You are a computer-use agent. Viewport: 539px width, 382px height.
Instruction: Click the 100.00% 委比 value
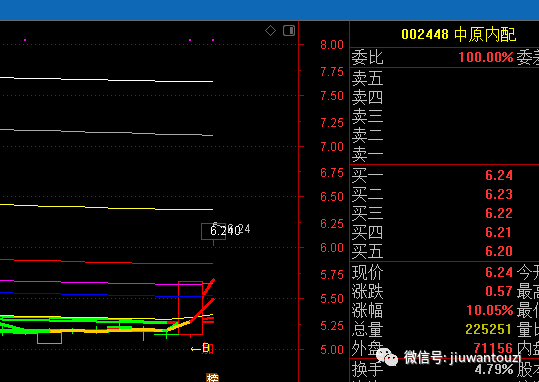coord(486,57)
